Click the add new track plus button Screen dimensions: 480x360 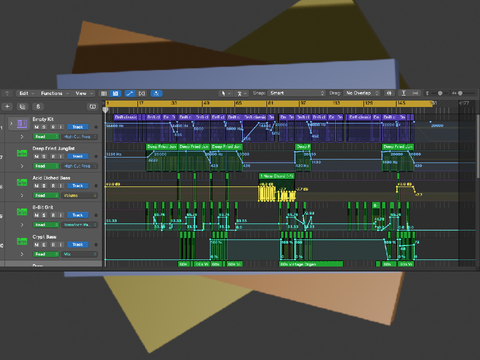(x=7, y=107)
